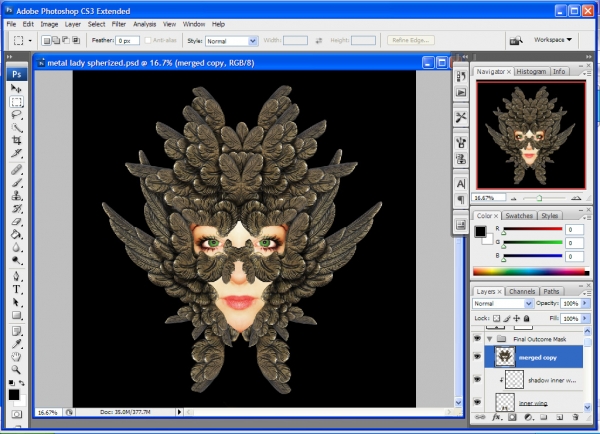Image resolution: width=600 pixels, height=434 pixels.
Task: Select the Eyedropper tool
Action: tap(16, 344)
